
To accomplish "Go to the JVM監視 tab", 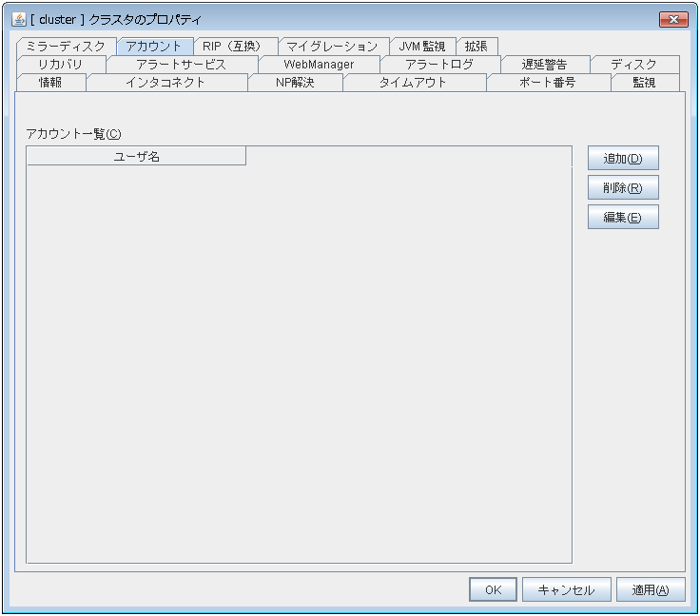I will tap(421, 46).
